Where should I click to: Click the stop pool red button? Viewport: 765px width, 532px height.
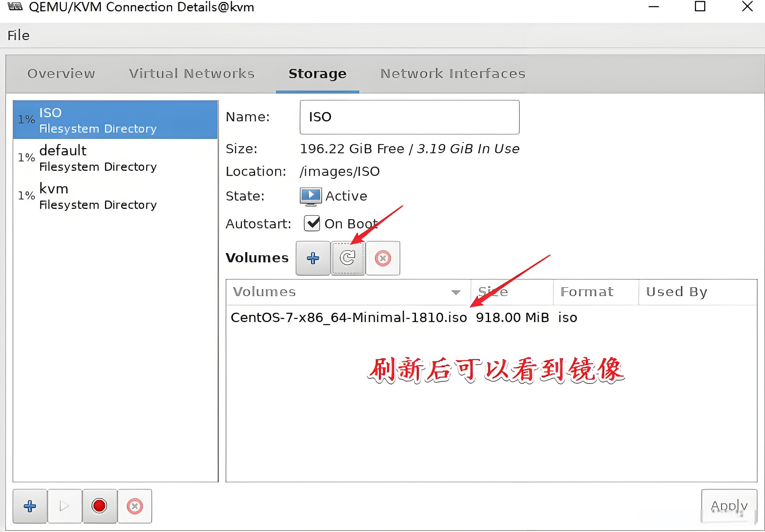point(99,506)
